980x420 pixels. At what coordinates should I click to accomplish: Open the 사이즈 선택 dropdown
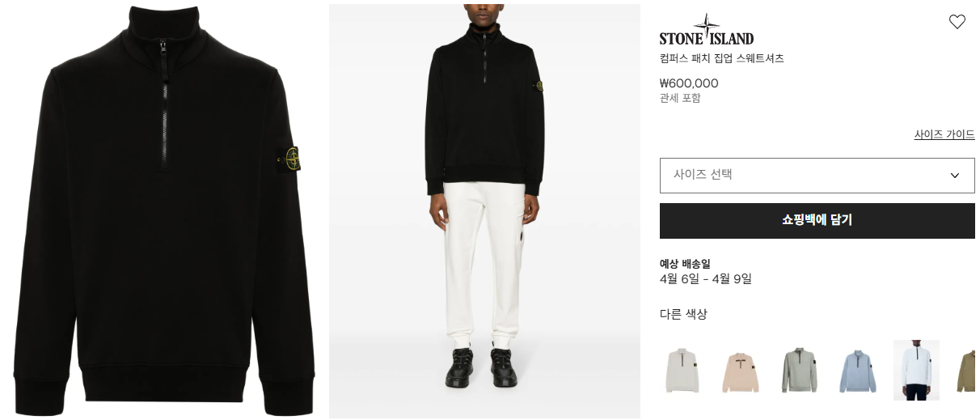pyautogui.click(x=817, y=175)
